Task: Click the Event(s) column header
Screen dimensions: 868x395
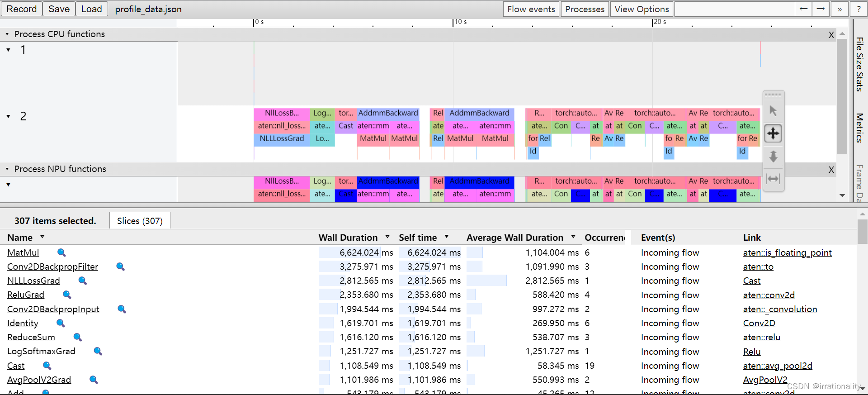Action: pyautogui.click(x=658, y=238)
